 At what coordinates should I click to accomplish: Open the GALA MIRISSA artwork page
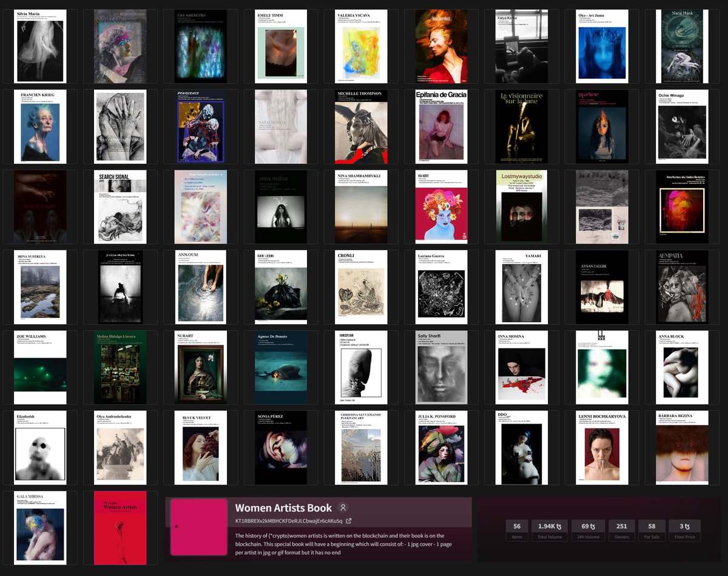pyautogui.click(x=40, y=527)
